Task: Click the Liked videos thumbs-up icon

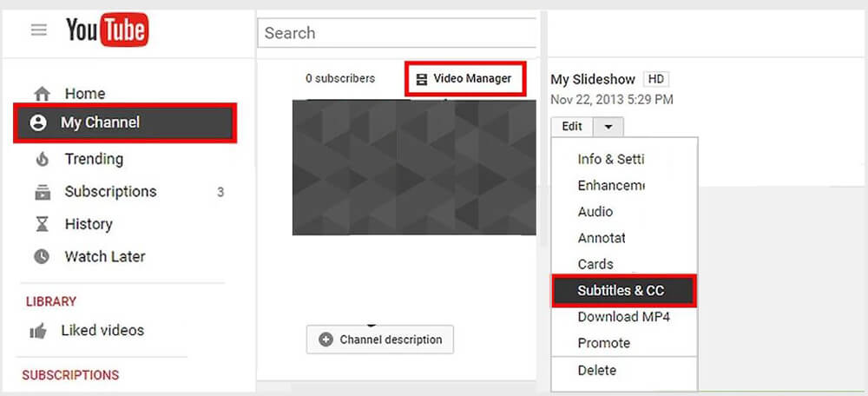Action: click(x=37, y=331)
